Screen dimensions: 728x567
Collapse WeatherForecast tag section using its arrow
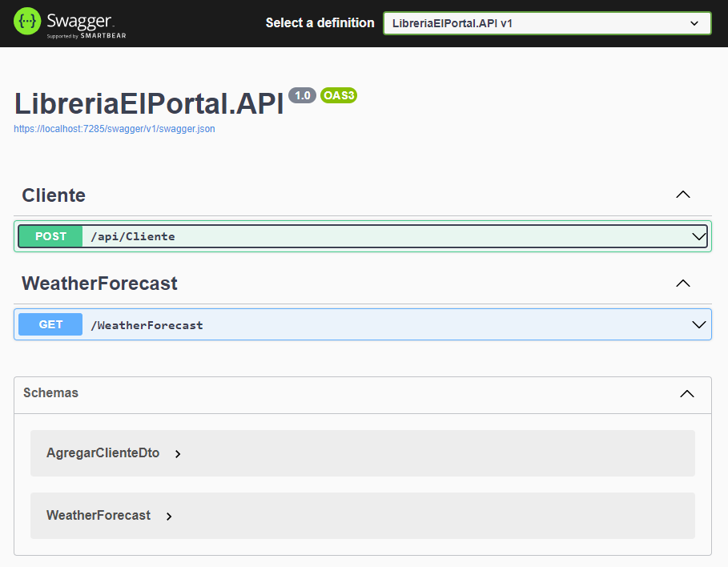682,283
